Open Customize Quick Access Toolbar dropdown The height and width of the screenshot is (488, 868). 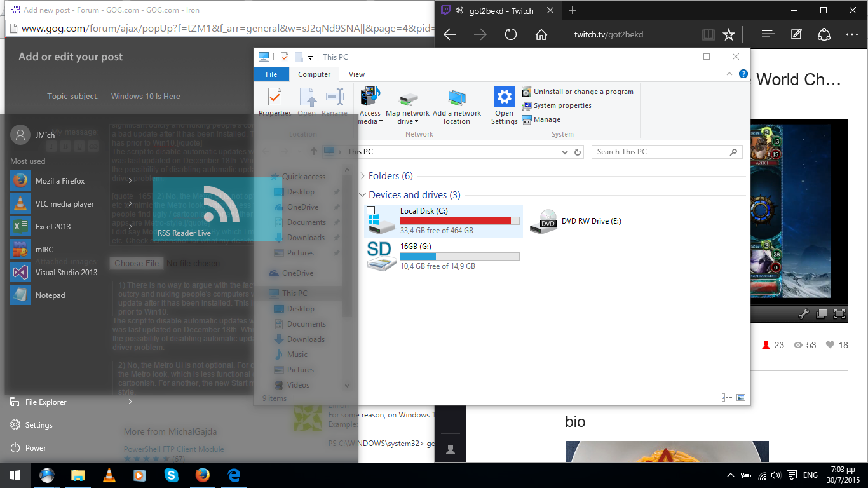click(x=311, y=58)
